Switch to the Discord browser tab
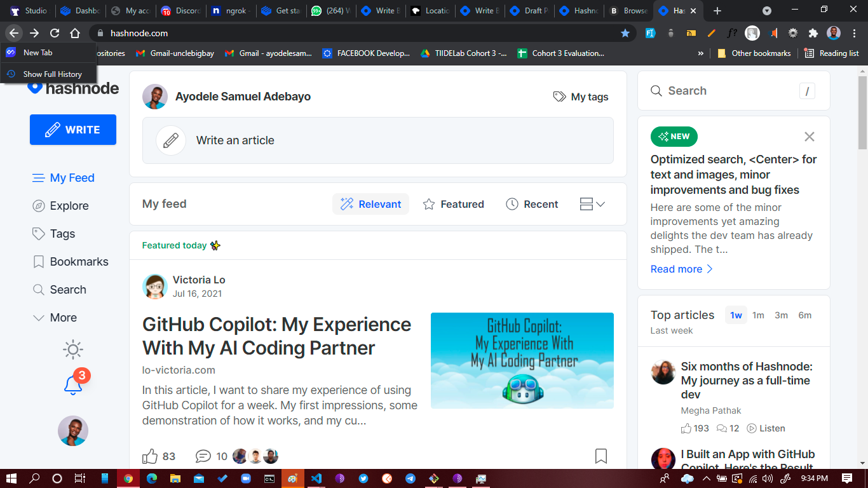The width and height of the screenshot is (868, 488). point(180,11)
